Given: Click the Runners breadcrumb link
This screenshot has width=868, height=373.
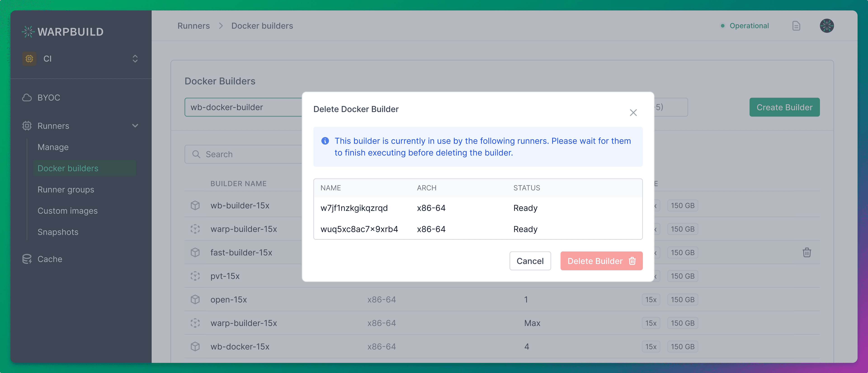Looking at the screenshot, I should coord(193,26).
